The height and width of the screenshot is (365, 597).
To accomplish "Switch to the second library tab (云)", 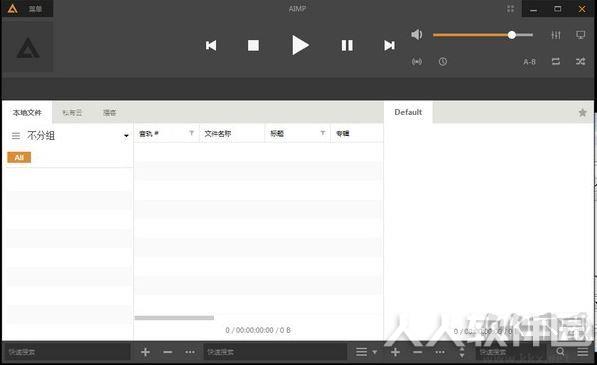I will (x=72, y=113).
